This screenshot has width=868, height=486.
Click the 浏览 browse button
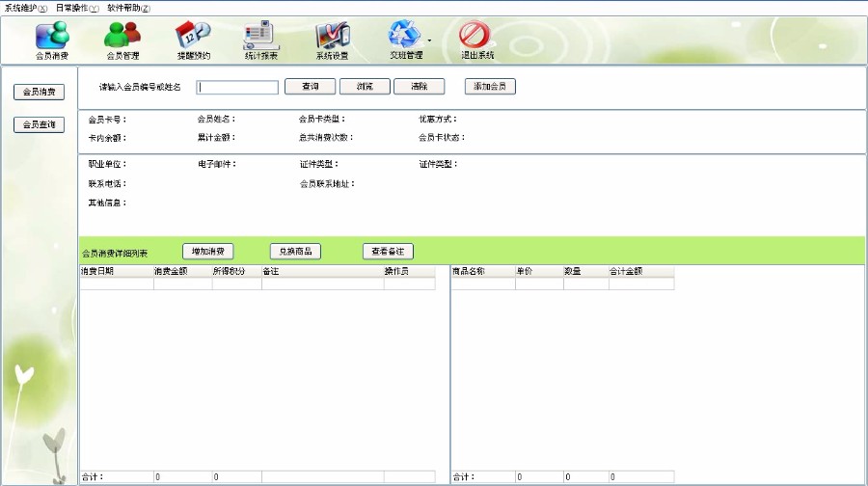point(365,87)
